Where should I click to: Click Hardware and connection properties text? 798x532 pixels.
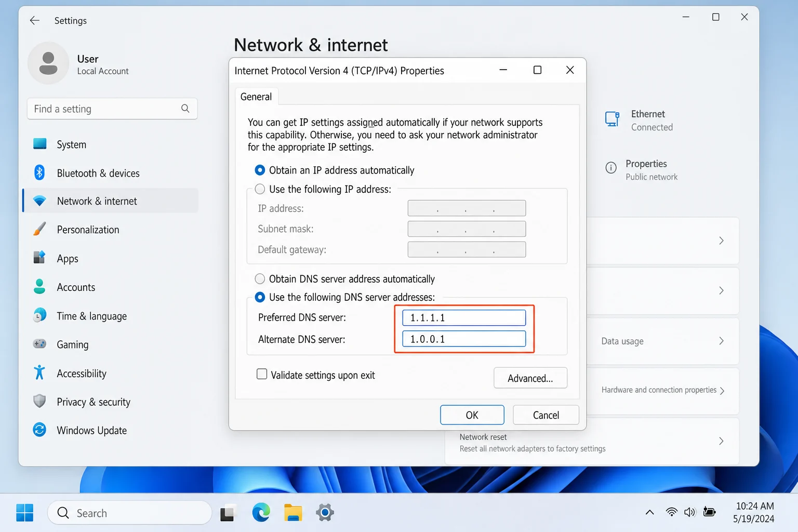(659, 390)
